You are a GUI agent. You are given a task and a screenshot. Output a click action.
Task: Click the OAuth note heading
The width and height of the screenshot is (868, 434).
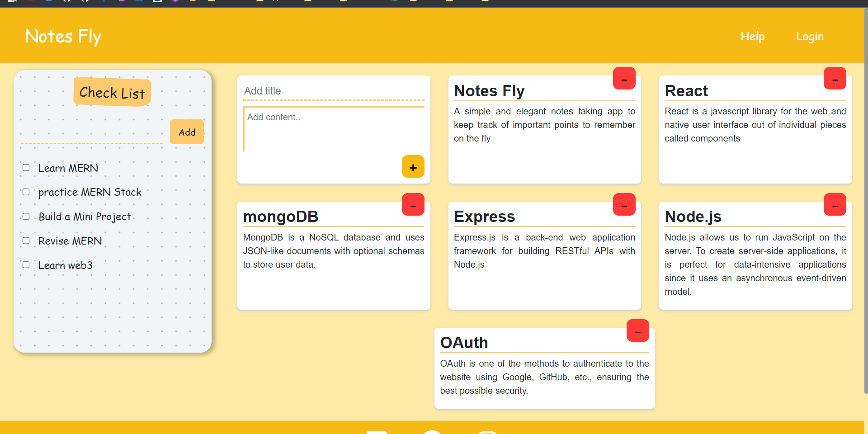pyautogui.click(x=464, y=343)
